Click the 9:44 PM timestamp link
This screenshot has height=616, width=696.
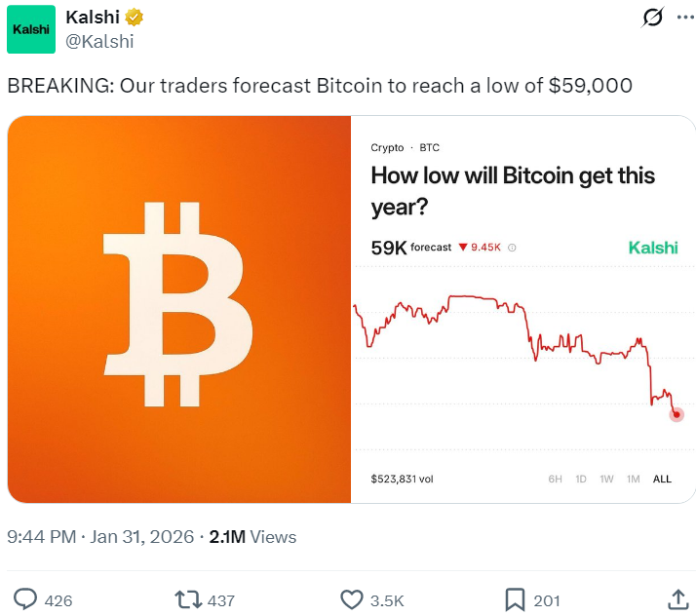[x=42, y=537]
